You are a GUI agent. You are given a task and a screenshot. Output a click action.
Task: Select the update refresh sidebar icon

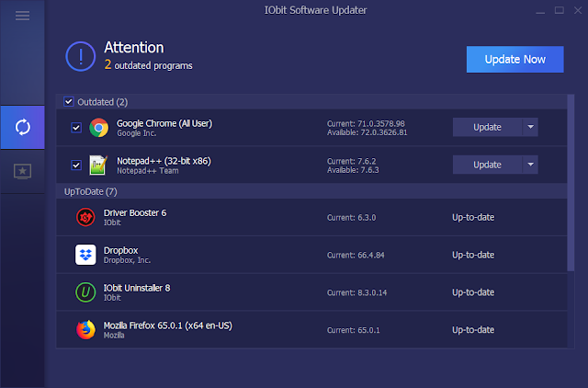point(22,127)
